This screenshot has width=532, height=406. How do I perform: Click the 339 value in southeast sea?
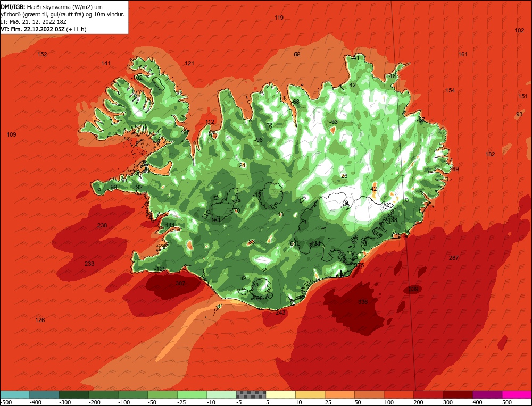413,289
